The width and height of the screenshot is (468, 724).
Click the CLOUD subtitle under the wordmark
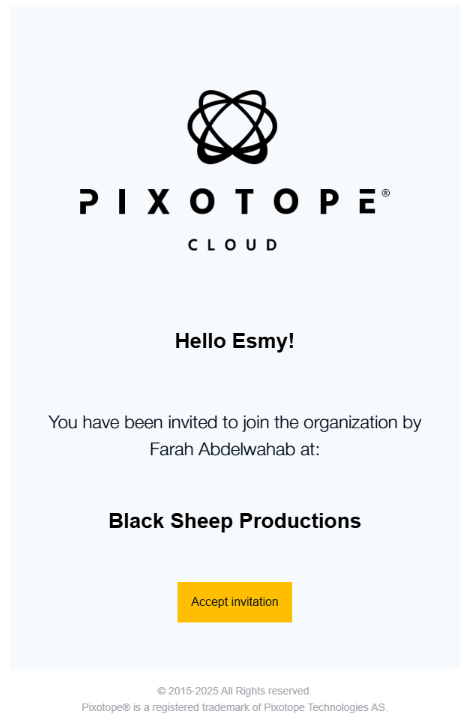pos(232,245)
